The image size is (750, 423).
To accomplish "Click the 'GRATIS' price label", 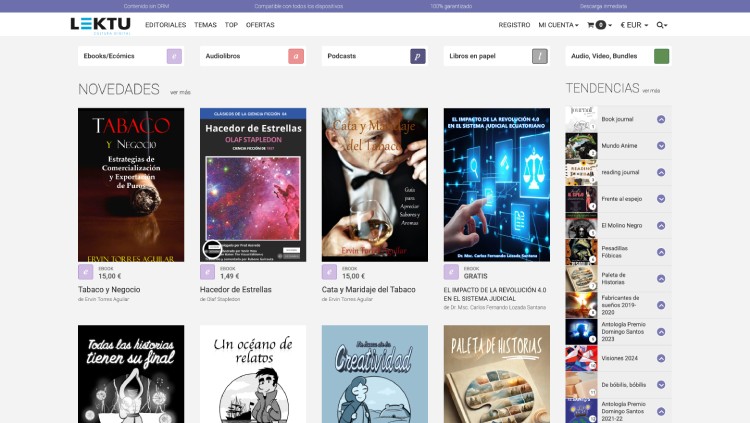I will point(475,276).
